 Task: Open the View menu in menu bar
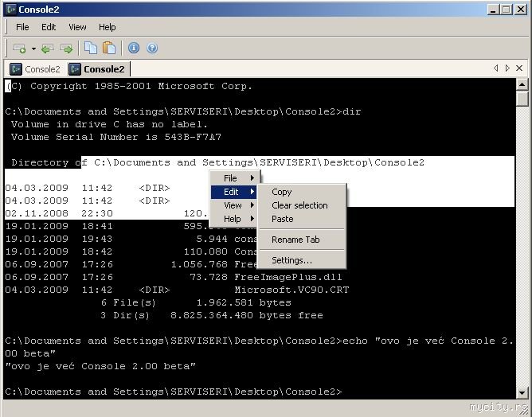(77, 27)
